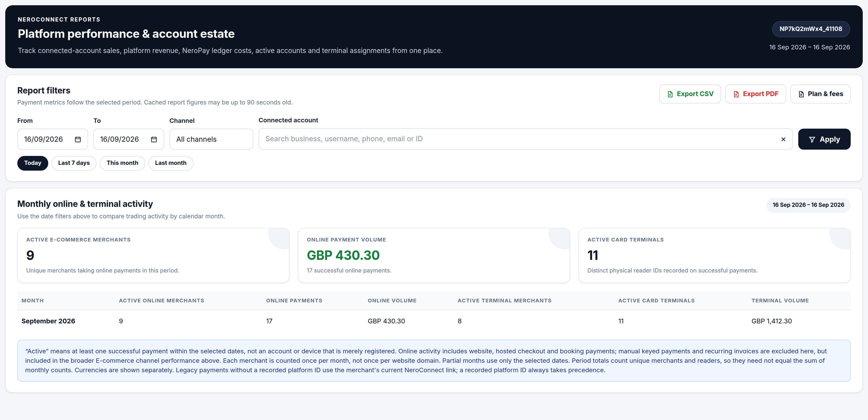Click the 17 successful online payments caption
This screenshot has height=420, width=868.
[x=349, y=271]
